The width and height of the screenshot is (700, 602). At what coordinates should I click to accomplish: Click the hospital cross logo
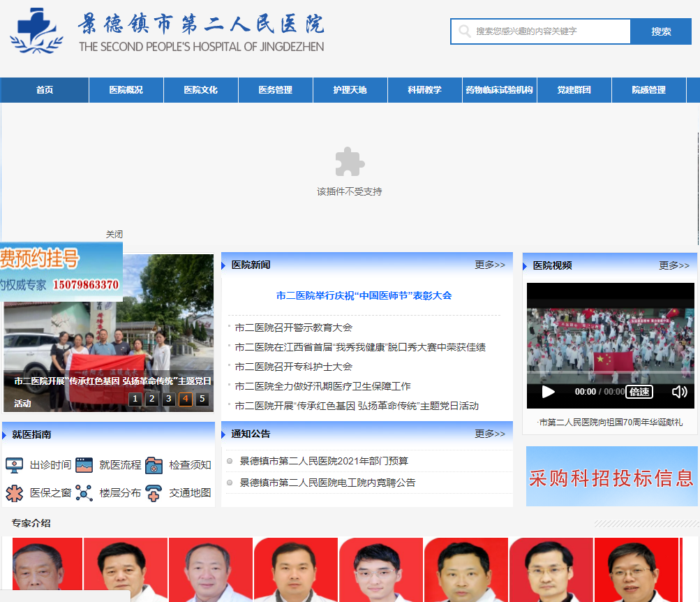36,31
